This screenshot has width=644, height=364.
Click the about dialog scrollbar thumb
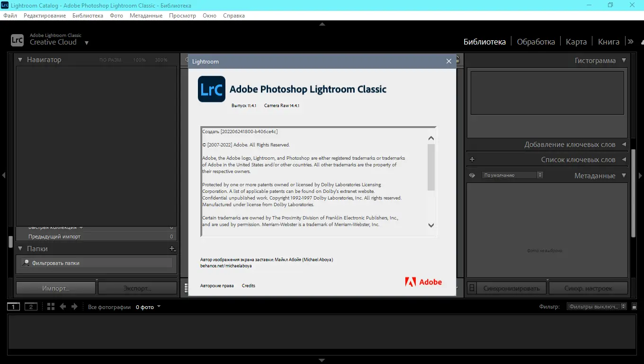431,167
